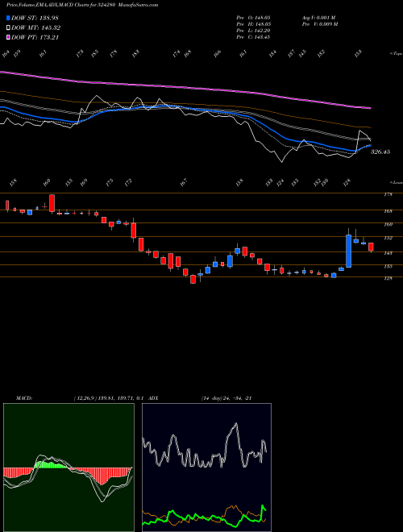Click the green +DI line spike in ADX panel
The image size is (403, 532).
pos(263,508)
